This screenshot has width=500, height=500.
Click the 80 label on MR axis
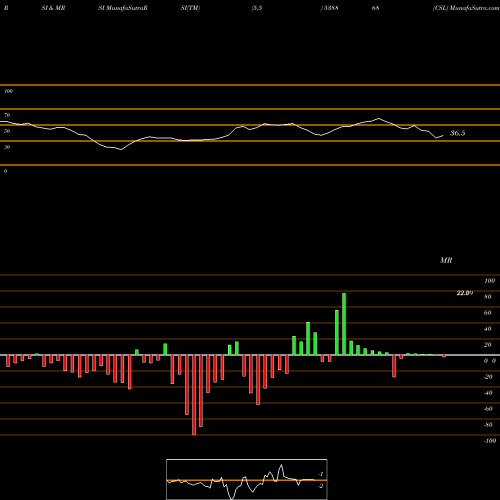pos(488,297)
